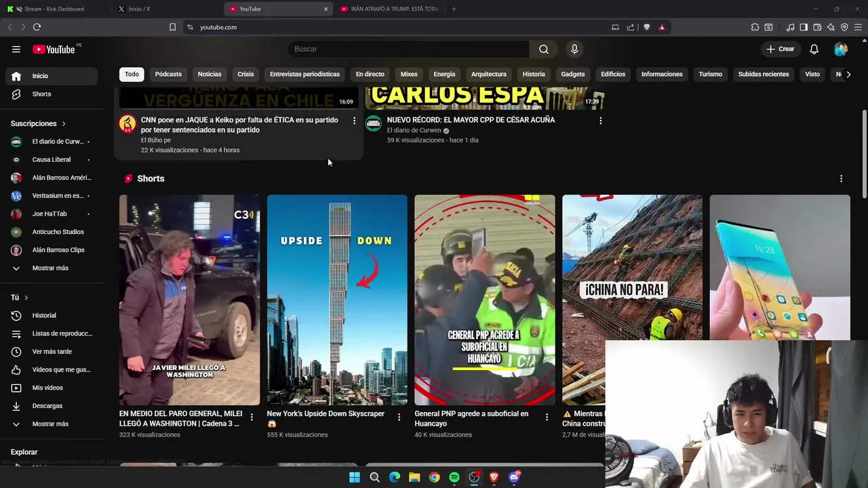
Task: Activate voice search microphone
Action: tap(574, 49)
